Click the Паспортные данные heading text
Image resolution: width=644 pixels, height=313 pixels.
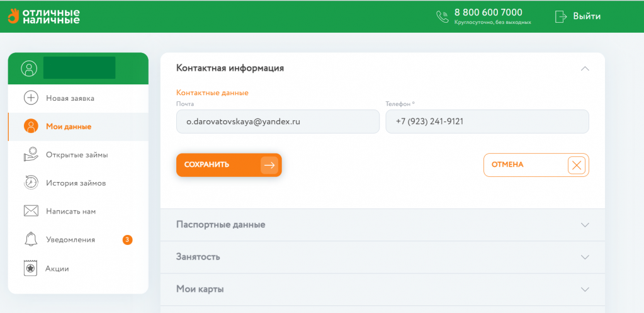220,225
